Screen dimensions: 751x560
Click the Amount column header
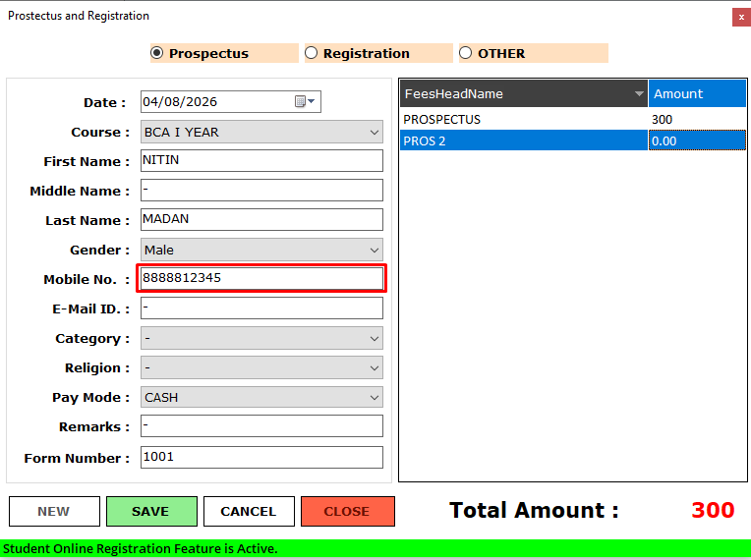697,93
